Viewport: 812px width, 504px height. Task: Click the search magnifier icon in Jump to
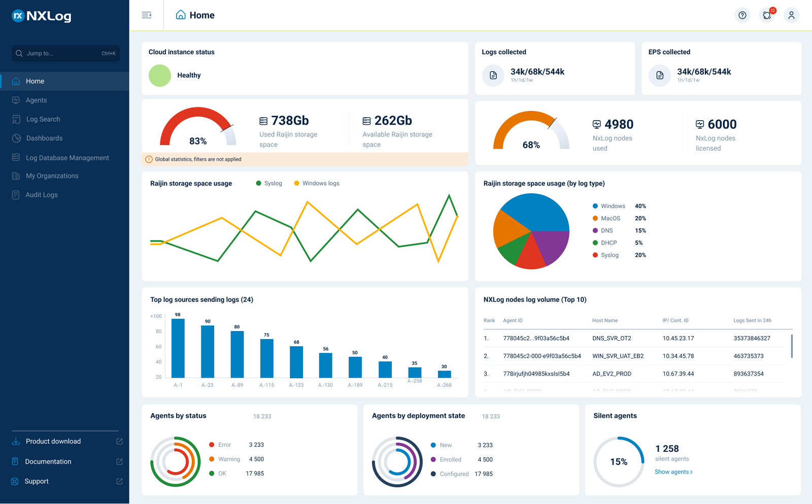click(19, 53)
